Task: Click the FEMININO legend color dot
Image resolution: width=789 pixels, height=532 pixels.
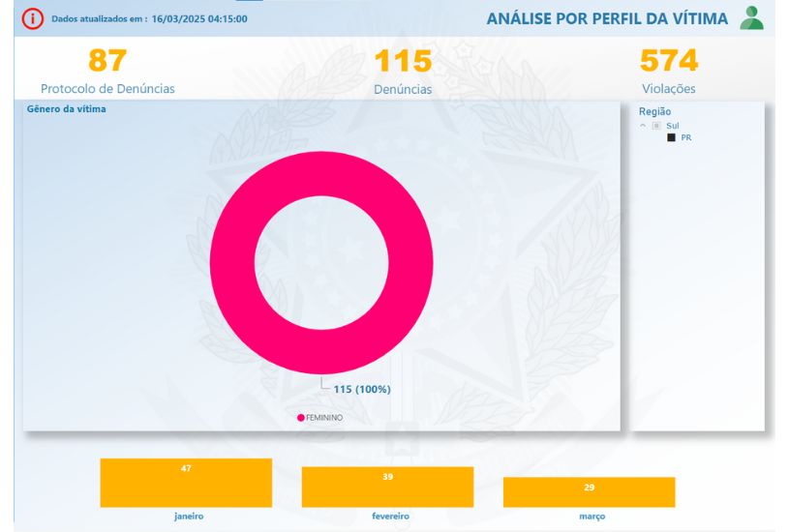Action: [301, 418]
